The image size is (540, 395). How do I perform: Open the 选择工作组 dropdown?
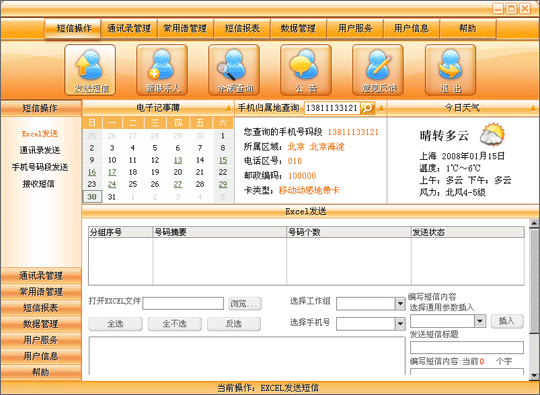click(400, 304)
